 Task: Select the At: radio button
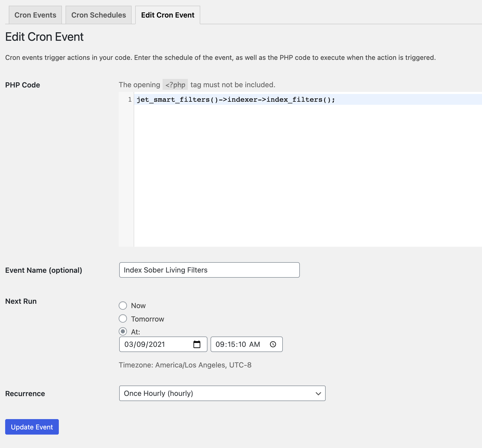(x=123, y=332)
